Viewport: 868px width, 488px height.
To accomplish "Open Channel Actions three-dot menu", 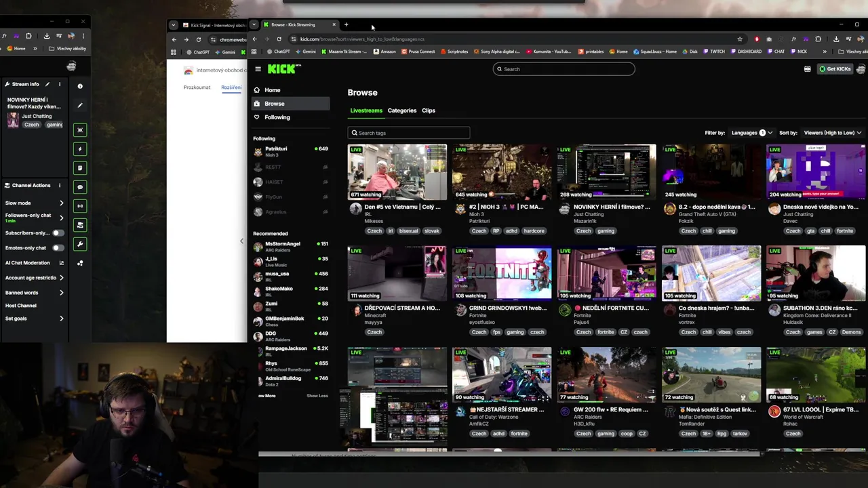I will coord(60,185).
